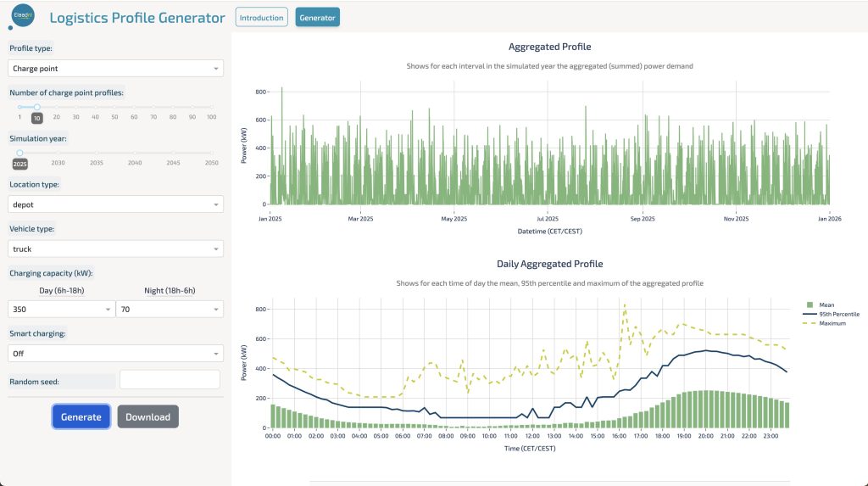868x486 pixels.
Task: Open the Profile type dropdown
Action: [x=116, y=68]
